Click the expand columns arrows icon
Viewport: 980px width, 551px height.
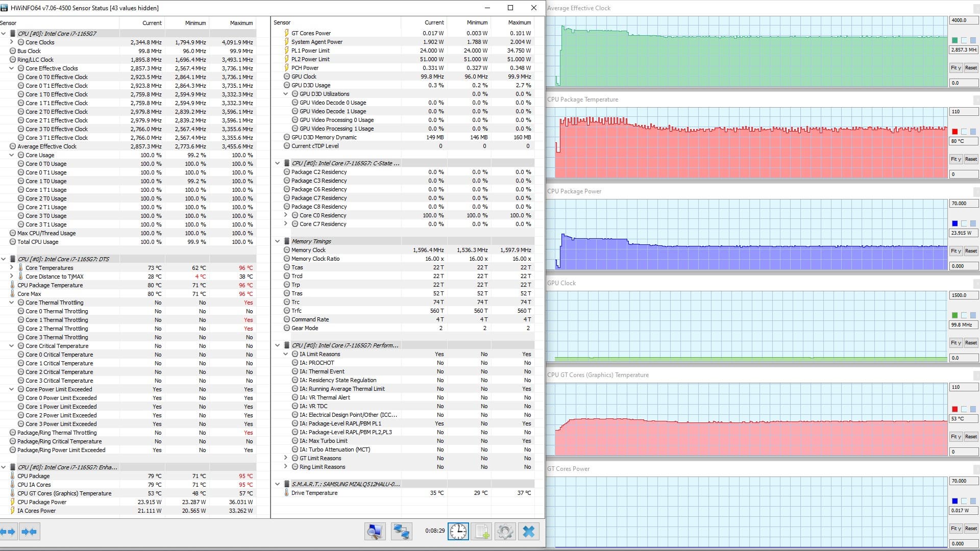(x=8, y=532)
